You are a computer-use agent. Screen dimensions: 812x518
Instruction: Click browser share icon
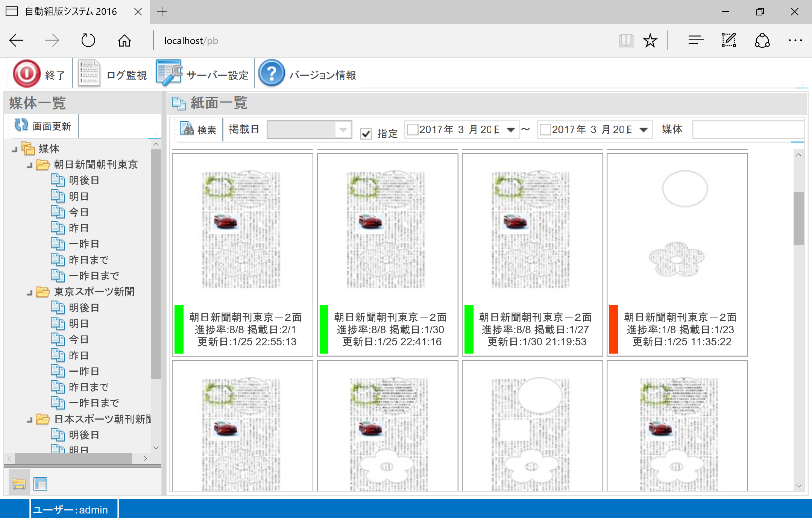tap(762, 40)
